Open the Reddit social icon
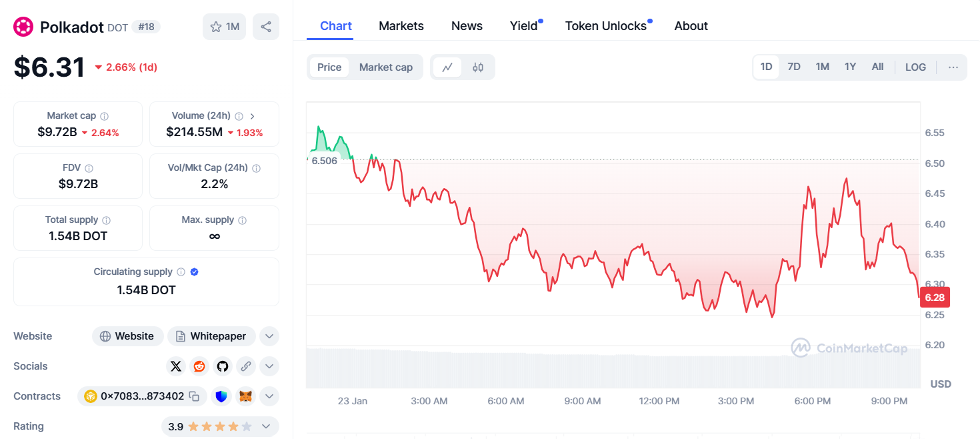Image resolution: width=980 pixels, height=439 pixels. 199,366
